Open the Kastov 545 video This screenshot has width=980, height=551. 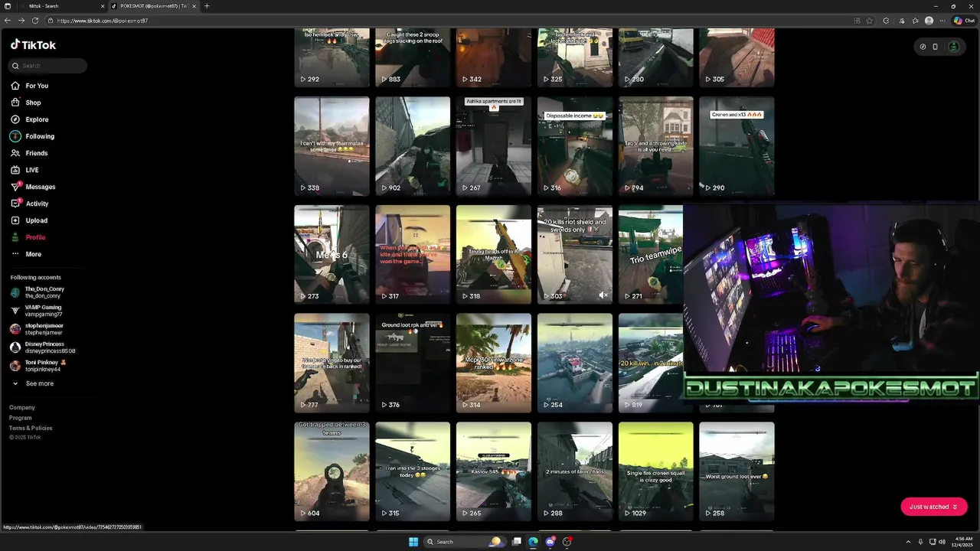[x=494, y=472]
